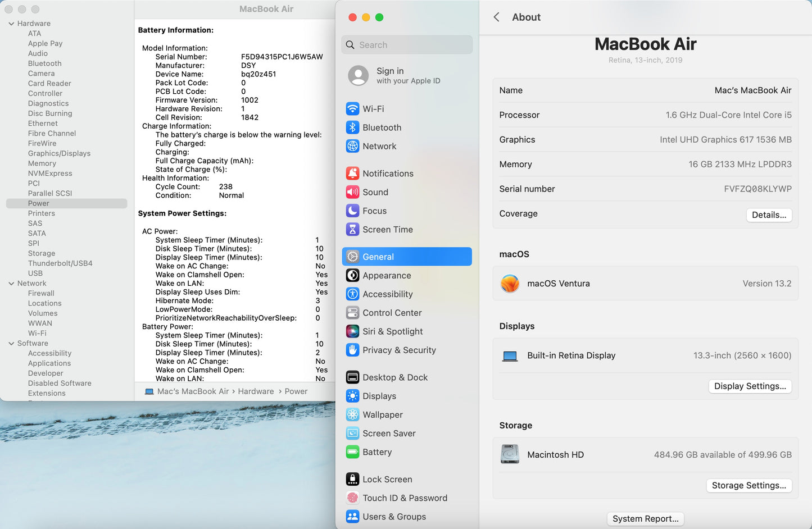The width and height of the screenshot is (812, 529).
Task: Select General in the settings sidebar
Action: 378,257
